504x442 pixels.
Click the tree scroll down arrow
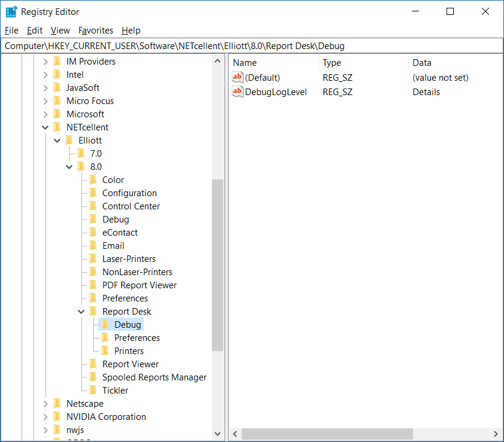click(218, 434)
